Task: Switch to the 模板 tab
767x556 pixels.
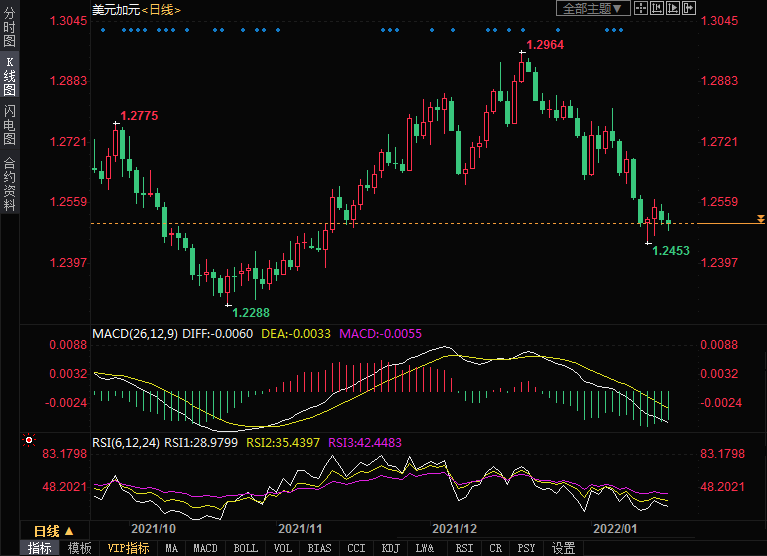Action: point(79,548)
